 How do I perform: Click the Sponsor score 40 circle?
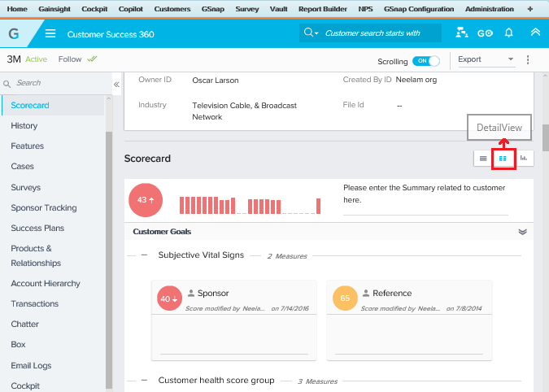click(x=169, y=298)
